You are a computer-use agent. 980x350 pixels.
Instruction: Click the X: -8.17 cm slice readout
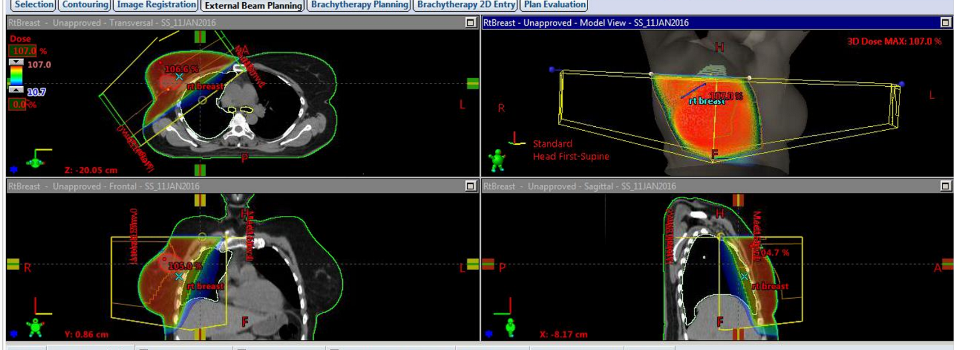[563, 334]
